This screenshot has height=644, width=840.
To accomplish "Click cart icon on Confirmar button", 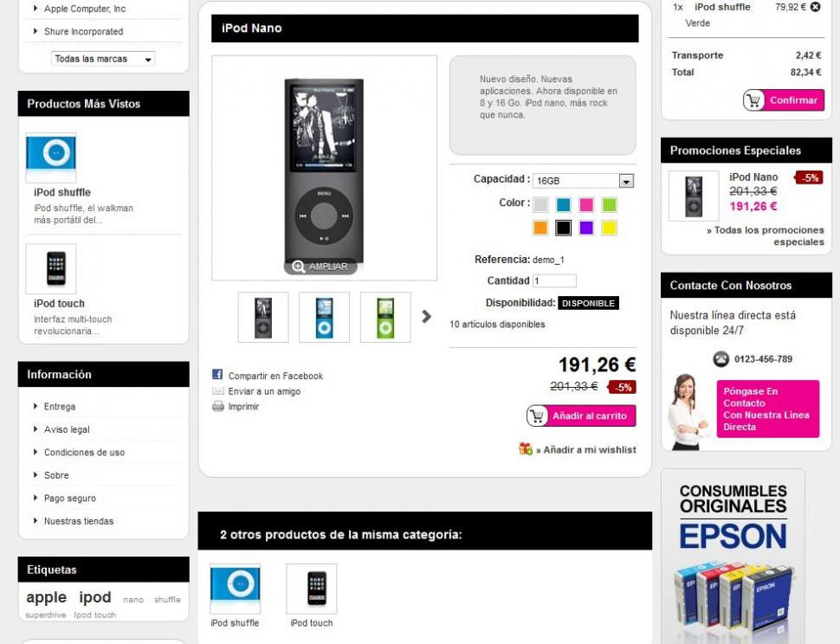I will [x=753, y=100].
